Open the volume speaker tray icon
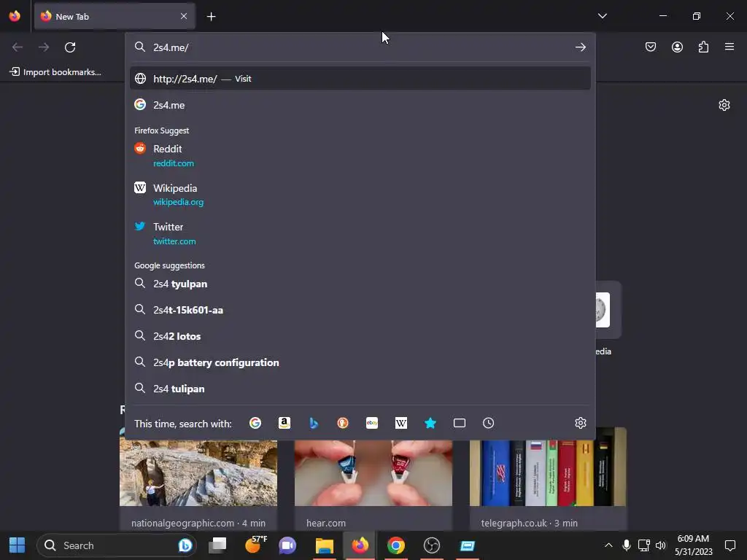Image resolution: width=747 pixels, height=560 pixels. tap(660, 545)
